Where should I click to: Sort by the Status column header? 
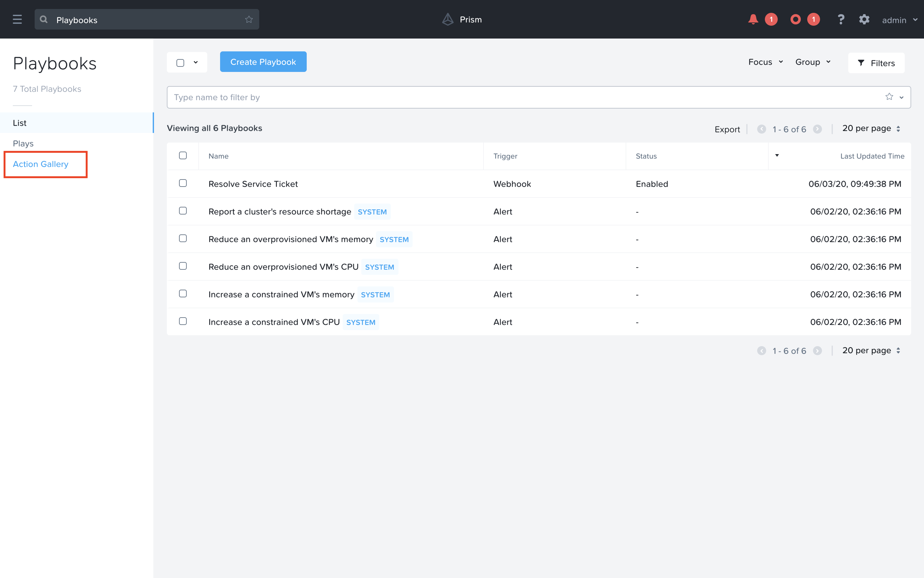(x=646, y=156)
